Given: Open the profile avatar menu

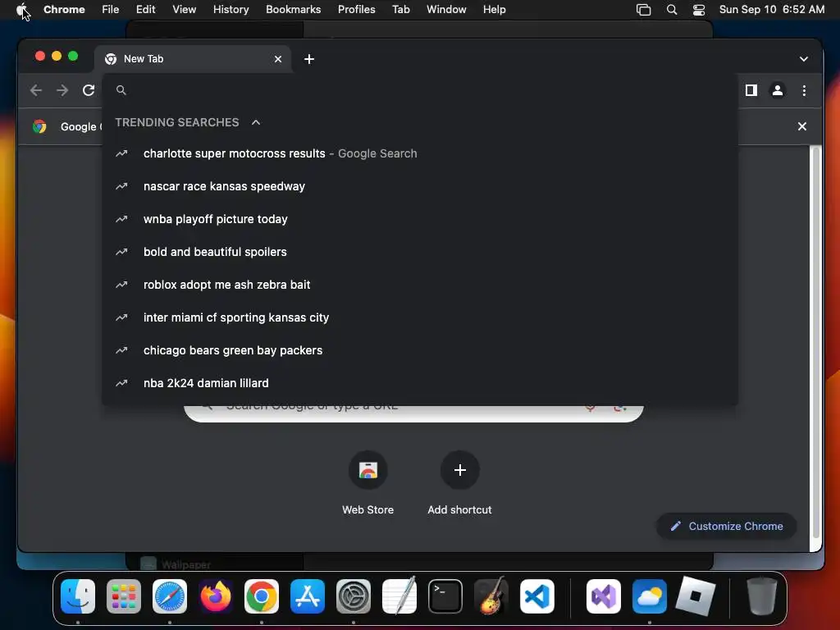Looking at the screenshot, I should [x=778, y=90].
